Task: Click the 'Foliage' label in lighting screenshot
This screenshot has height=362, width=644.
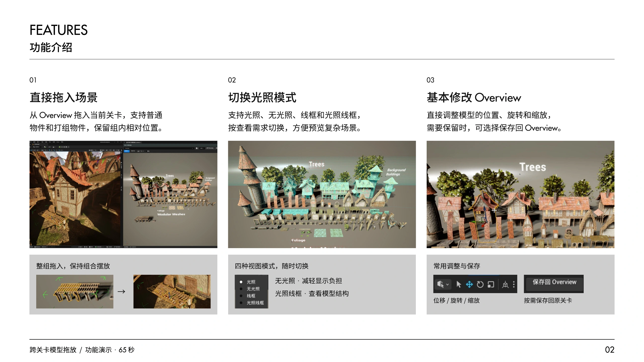Action: (298, 240)
